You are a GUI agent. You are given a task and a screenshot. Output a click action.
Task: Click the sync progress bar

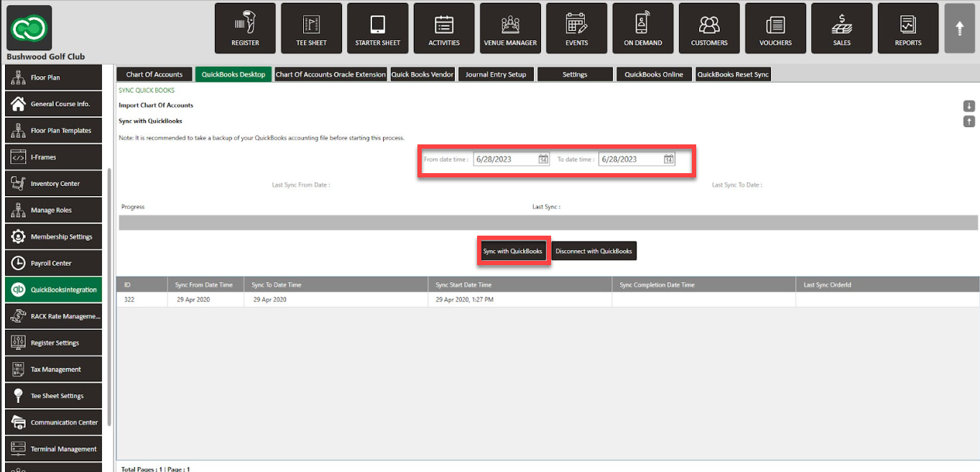tap(547, 223)
